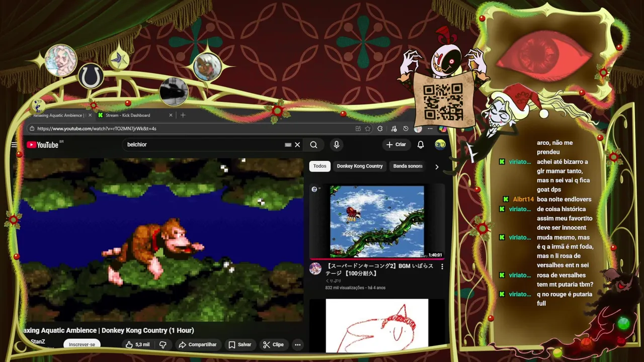The image size is (644, 362).
Task: Open the browser extensions puzzle icon
Action: tap(380, 129)
